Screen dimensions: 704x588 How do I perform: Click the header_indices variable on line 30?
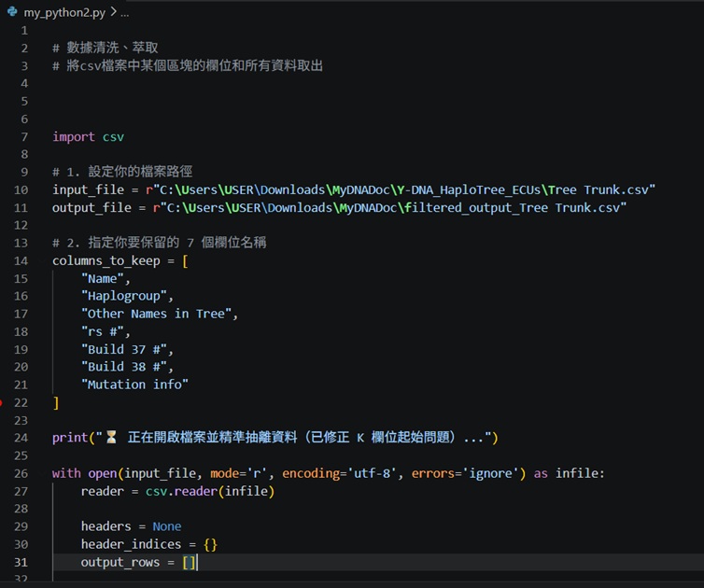(131, 544)
